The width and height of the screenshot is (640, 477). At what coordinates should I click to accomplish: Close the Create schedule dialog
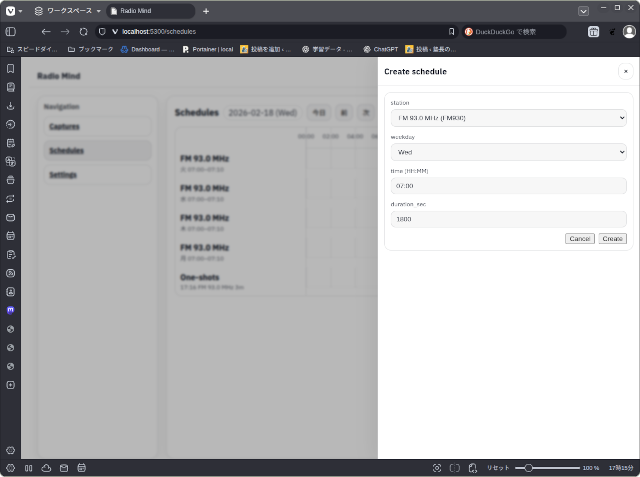tap(625, 72)
